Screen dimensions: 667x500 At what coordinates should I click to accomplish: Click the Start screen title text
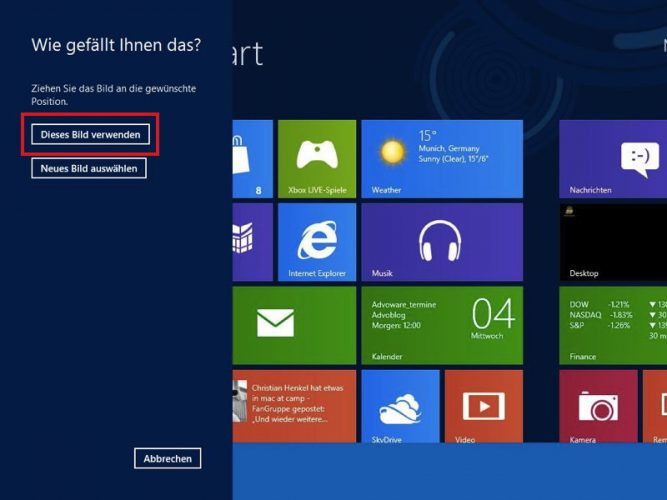tap(248, 54)
